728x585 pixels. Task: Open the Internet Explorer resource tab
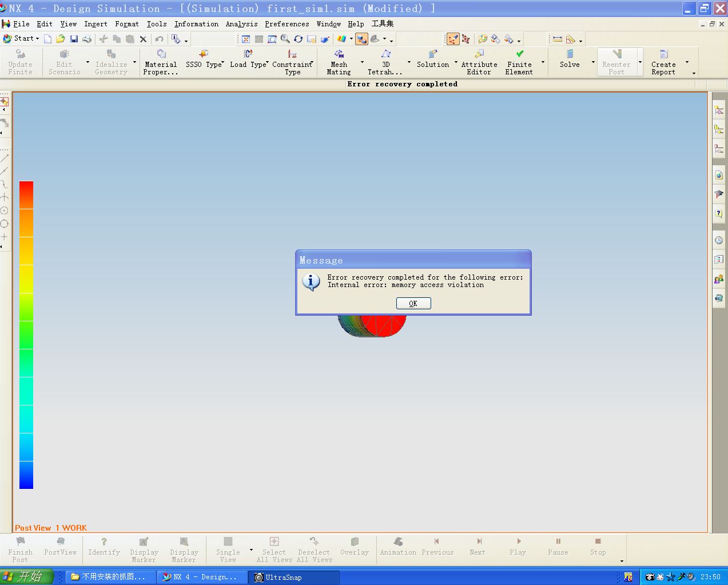point(719,176)
